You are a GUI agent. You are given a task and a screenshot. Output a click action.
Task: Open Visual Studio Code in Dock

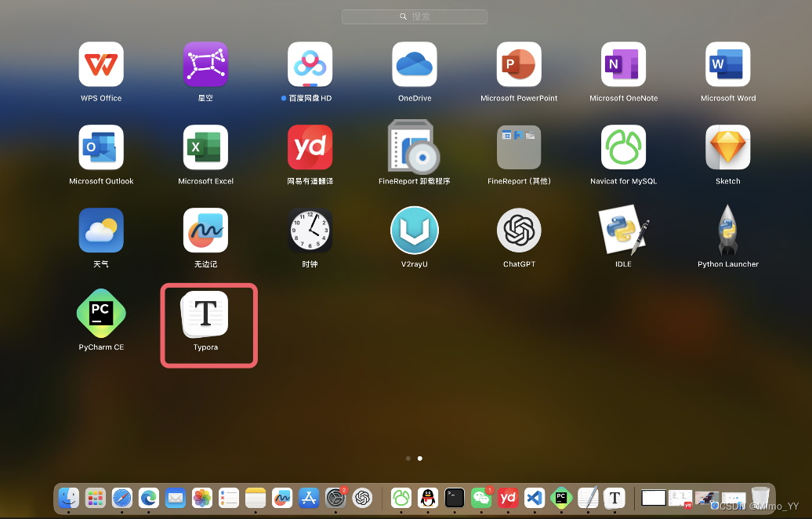click(x=535, y=499)
